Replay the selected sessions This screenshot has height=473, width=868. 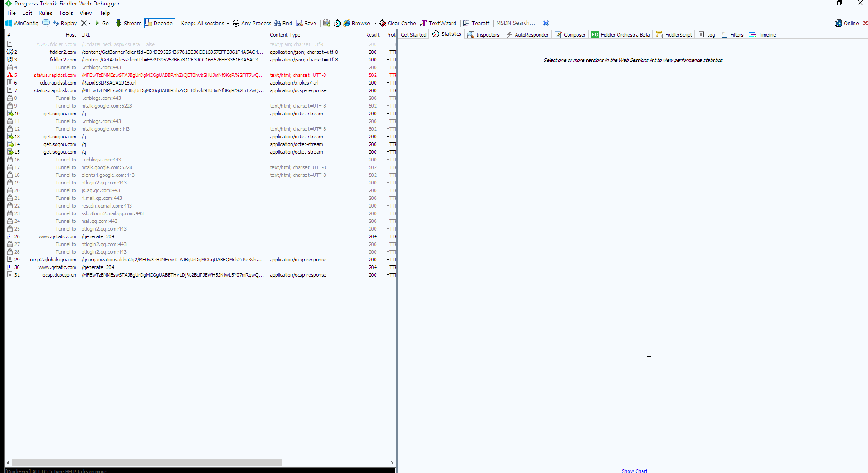65,23
